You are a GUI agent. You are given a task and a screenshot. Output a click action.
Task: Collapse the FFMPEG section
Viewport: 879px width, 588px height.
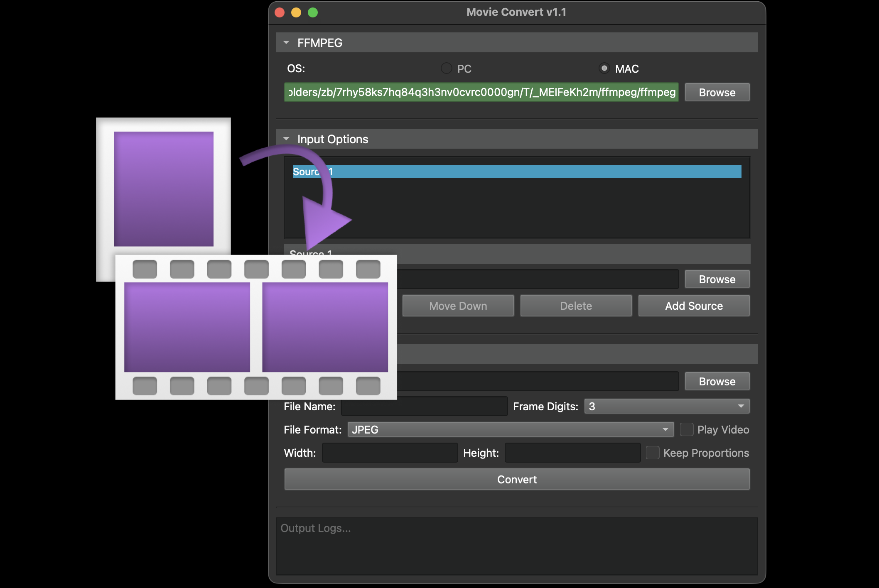pos(286,43)
